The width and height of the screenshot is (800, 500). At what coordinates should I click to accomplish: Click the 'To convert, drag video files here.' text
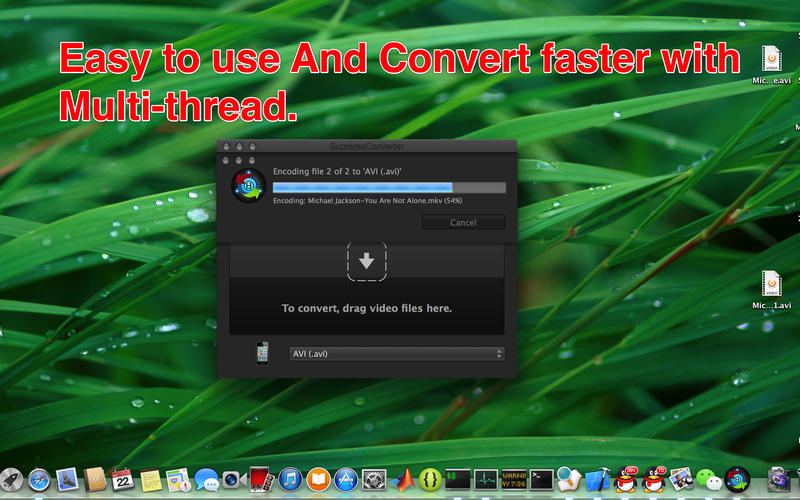[x=366, y=308]
